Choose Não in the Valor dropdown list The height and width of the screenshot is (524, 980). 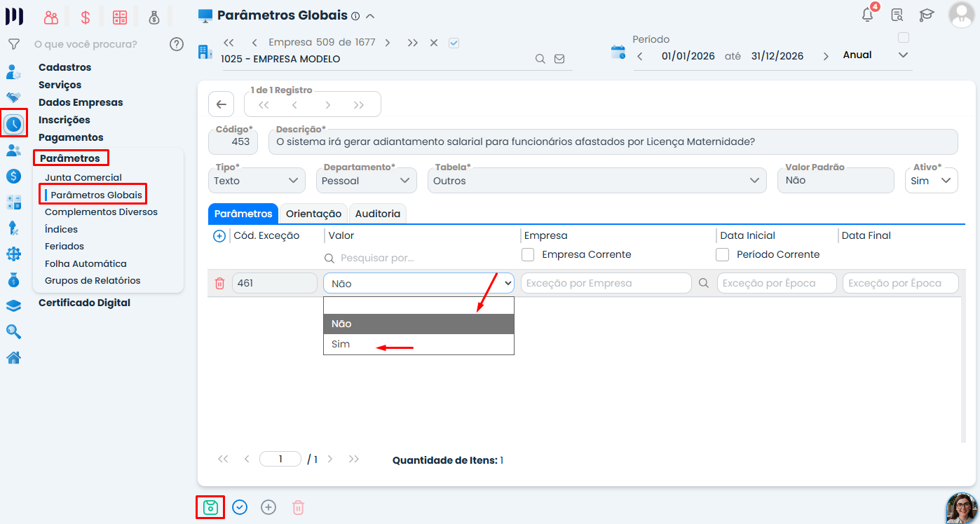[418, 324]
